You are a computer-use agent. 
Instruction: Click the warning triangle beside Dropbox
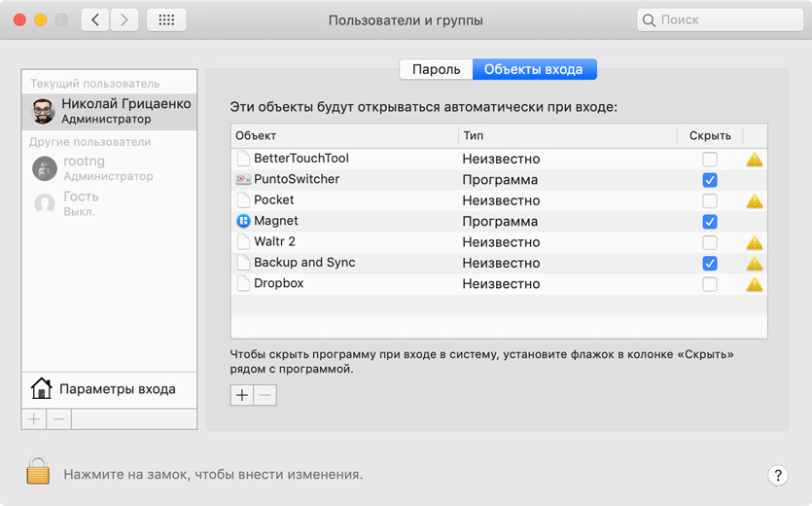(x=754, y=285)
